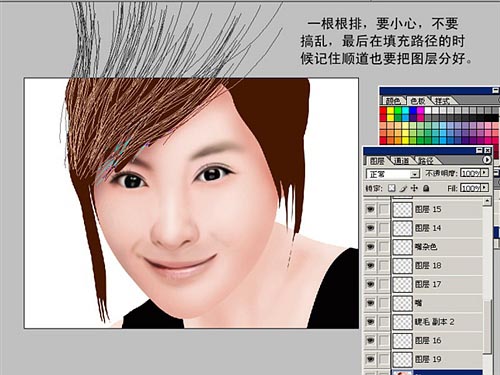Hide layer 图层 15 with eye icon

[x=370, y=209]
